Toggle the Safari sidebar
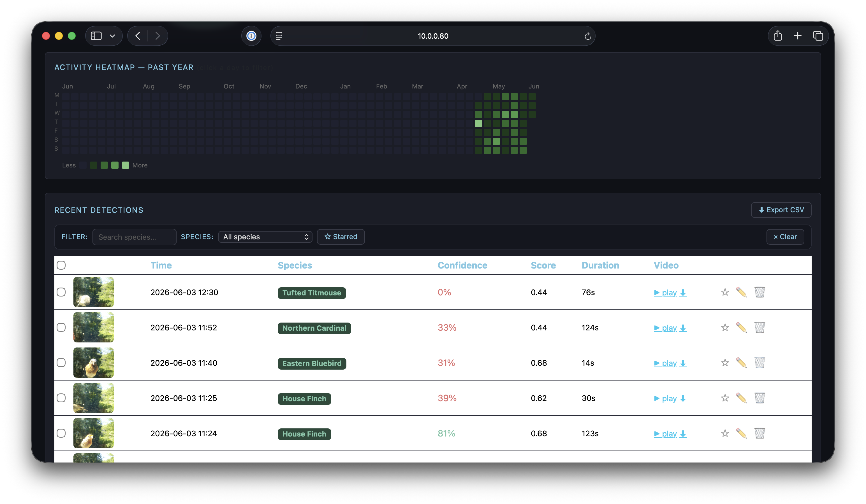This screenshot has width=866, height=504. (96, 36)
